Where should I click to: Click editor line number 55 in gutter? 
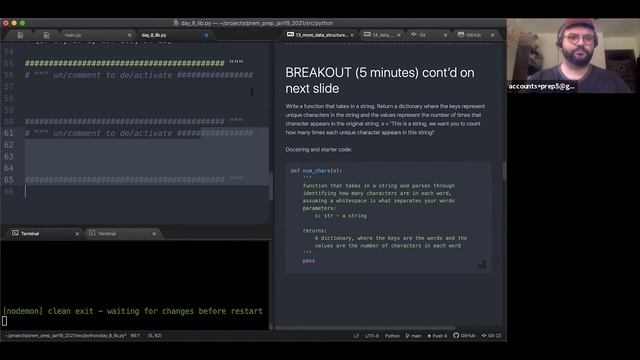pyautogui.click(x=9, y=63)
